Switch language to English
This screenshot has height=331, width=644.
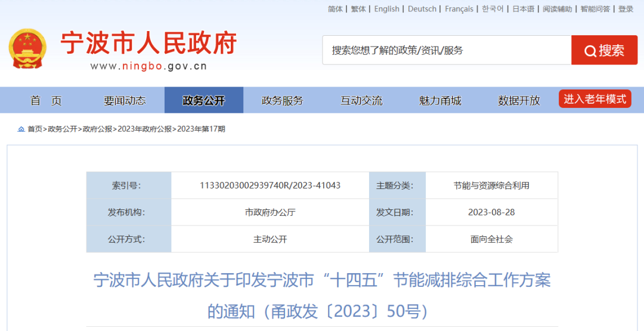[x=386, y=9]
